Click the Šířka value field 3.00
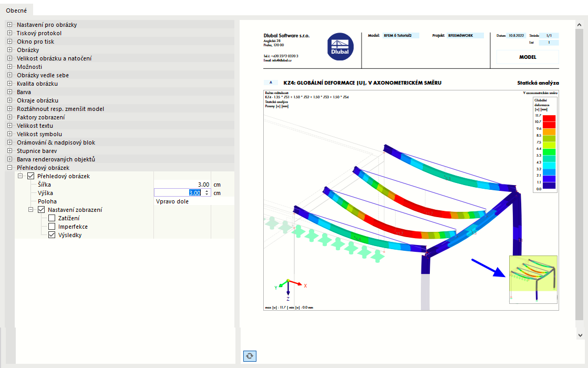Viewport: 588px width, 368px height. click(182, 185)
